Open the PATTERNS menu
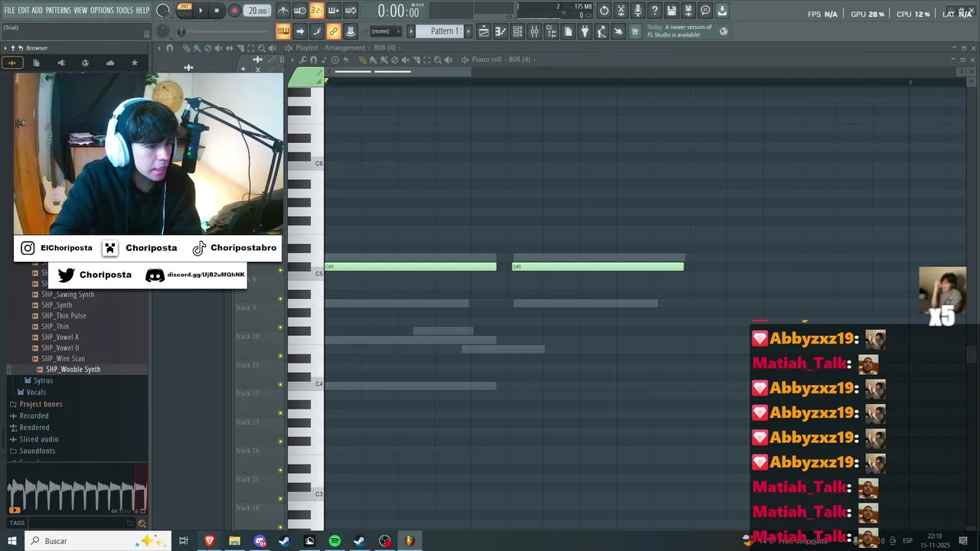 [58, 11]
